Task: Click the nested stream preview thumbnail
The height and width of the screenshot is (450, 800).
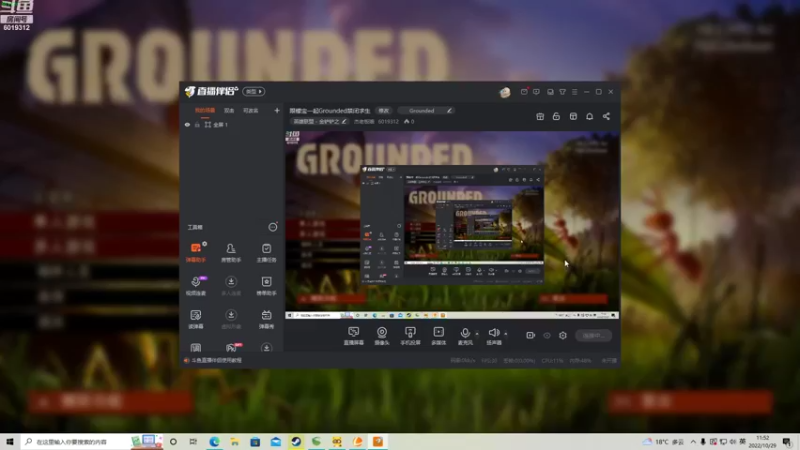Action: click(452, 224)
